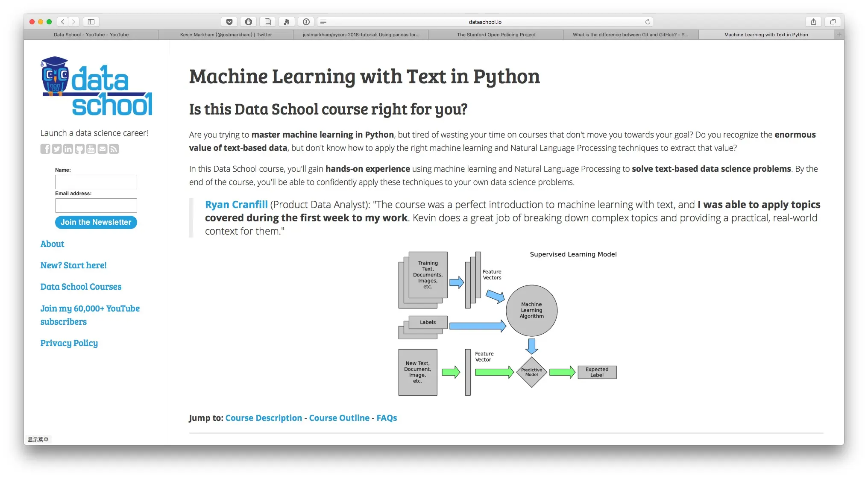Image resolution: width=868 pixels, height=479 pixels.
Task: Switch to justmarkham/pycon-2018-tutorial tab
Action: (361, 35)
